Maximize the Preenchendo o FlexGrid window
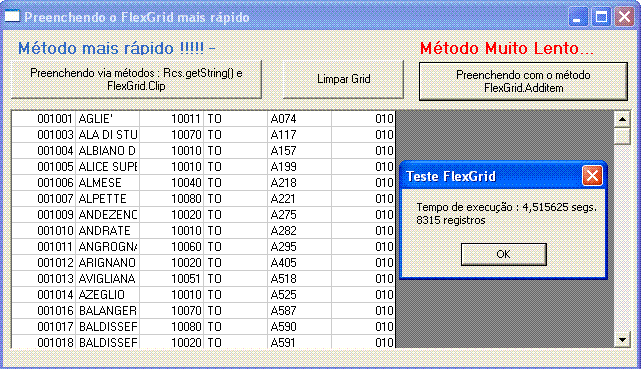This screenshot has height=369, width=641. pos(601,17)
